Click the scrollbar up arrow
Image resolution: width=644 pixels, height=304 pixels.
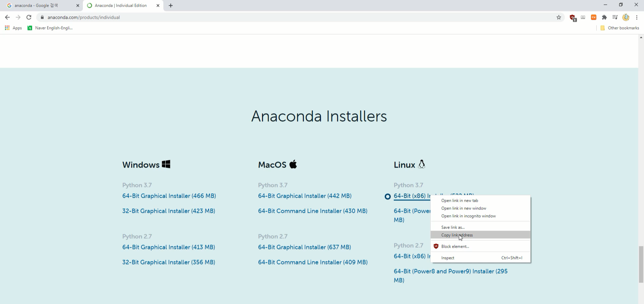coord(641,37)
